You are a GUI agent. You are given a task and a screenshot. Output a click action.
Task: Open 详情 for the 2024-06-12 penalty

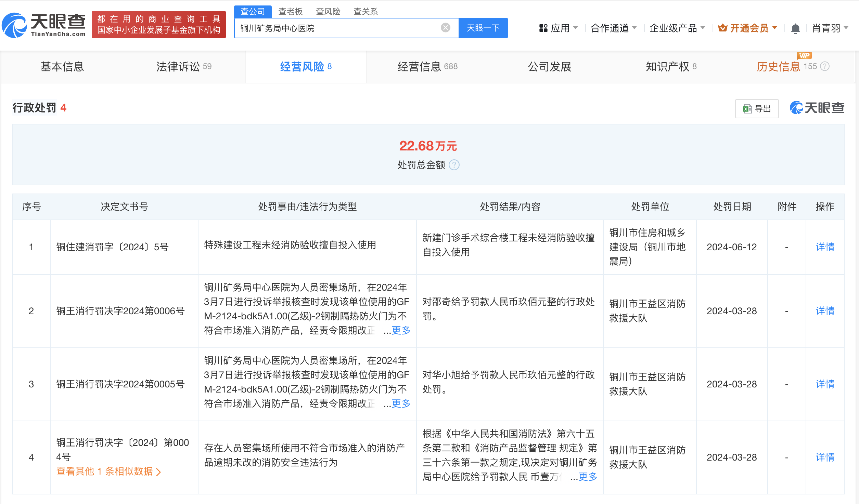(825, 247)
